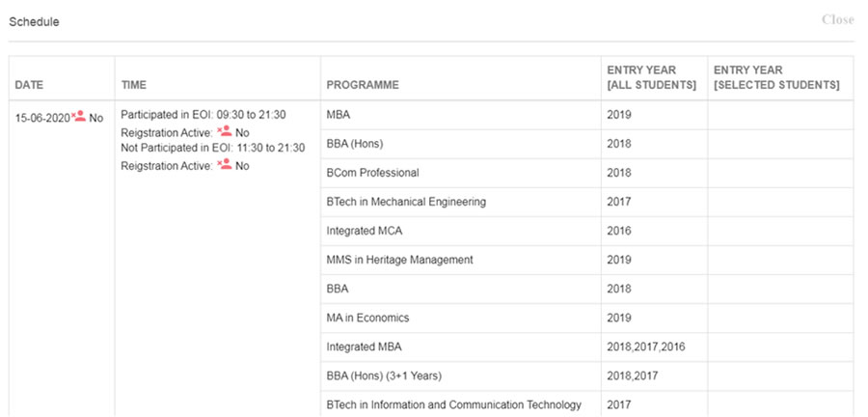Image resolution: width=868 pixels, height=417 pixels.
Task: Click Entry Year Selected Students header
Action: pos(776,78)
